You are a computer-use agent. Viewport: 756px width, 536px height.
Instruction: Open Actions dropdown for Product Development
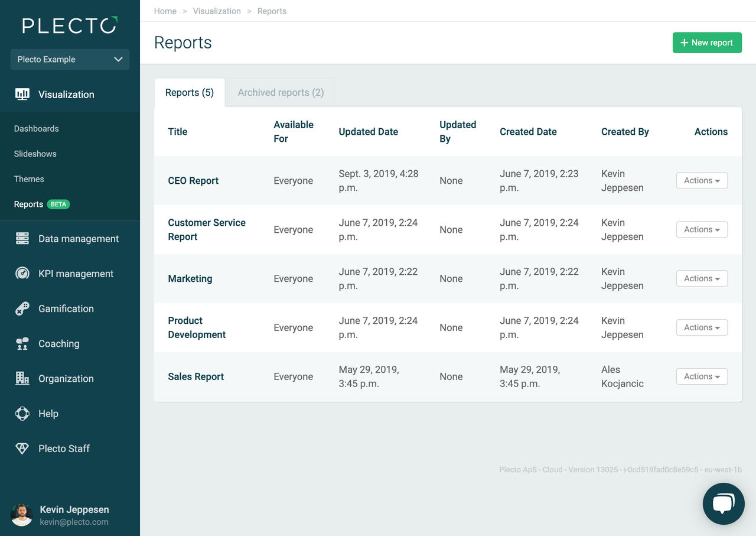702,328
